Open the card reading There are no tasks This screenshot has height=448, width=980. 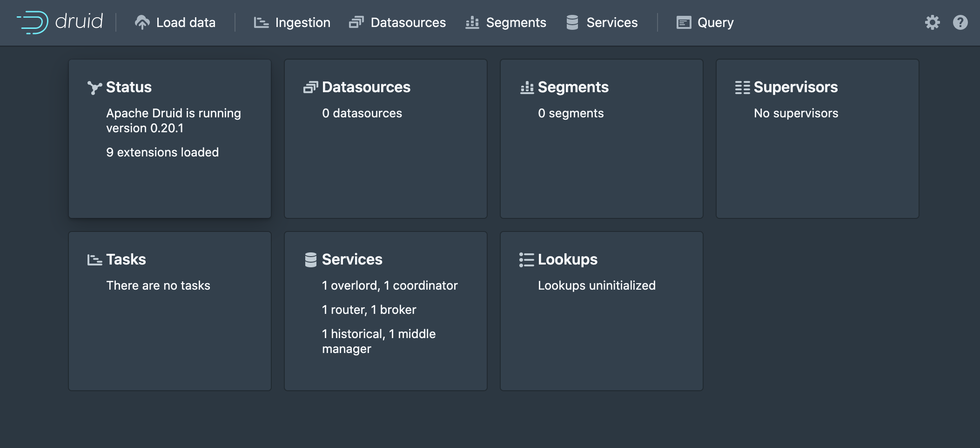pyautogui.click(x=169, y=311)
